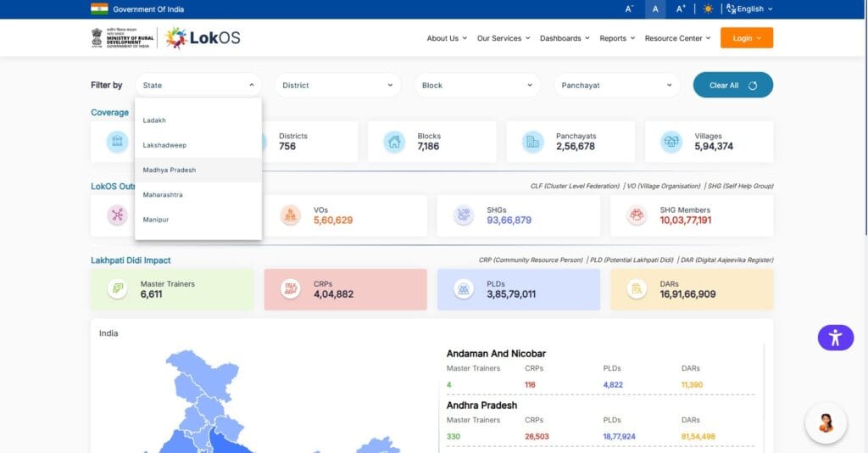This screenshot has height=453, width=868.
Task: Open the About Us menu
Action: point(447,38)
